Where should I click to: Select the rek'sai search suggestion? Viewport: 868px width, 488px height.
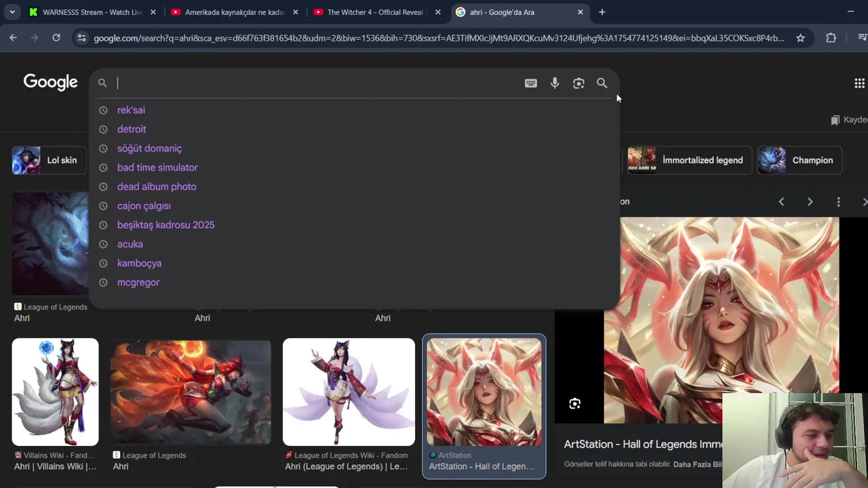(x=131, y=110)
